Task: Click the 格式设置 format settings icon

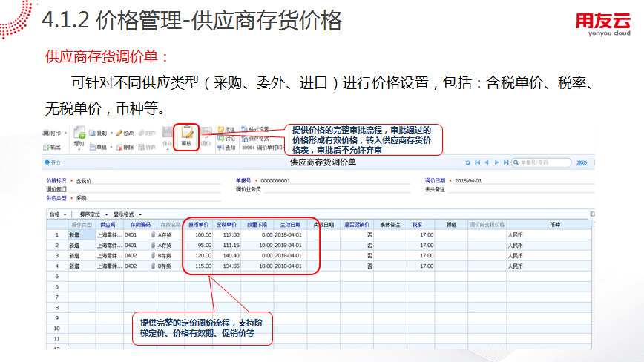Action: (x=244, y=129)
